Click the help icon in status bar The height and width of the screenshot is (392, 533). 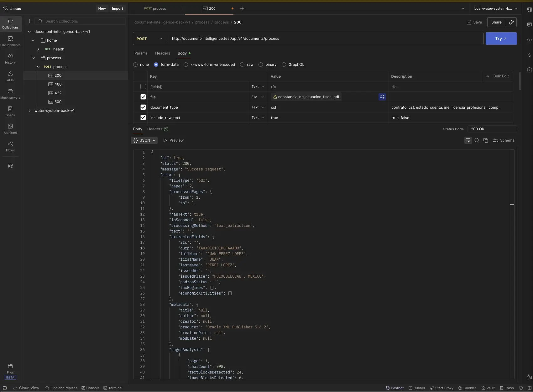click(521, 388)
